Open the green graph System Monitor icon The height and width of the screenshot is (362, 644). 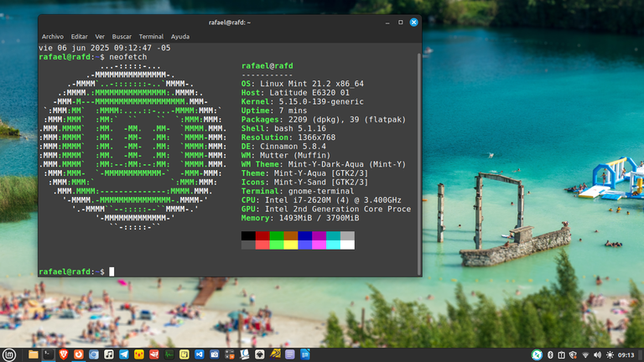click(169, 354)
